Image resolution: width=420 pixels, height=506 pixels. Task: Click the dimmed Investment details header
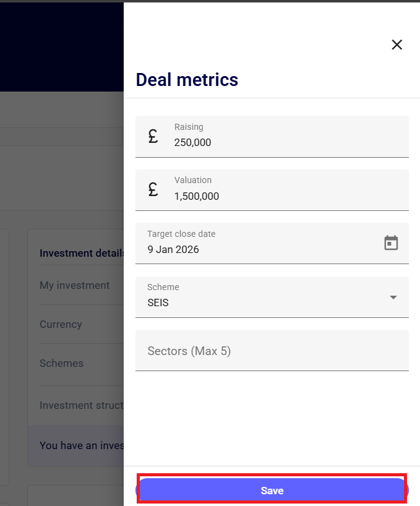[x=81, y=254]
